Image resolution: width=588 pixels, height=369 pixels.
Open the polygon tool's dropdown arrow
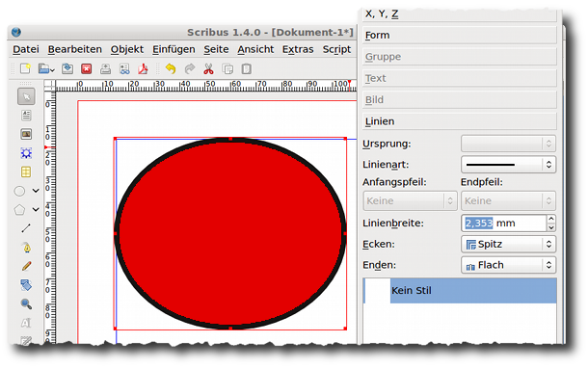pyautogui.click(x=36, y=210)
